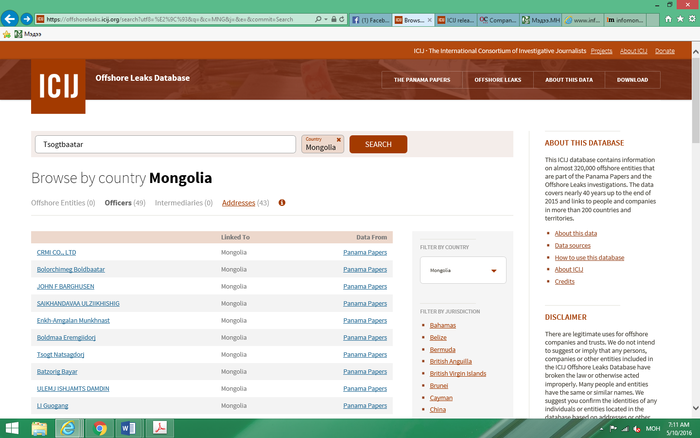The image size is (700, 438).
Task: Open the Windows Start button
Action: 12,429
